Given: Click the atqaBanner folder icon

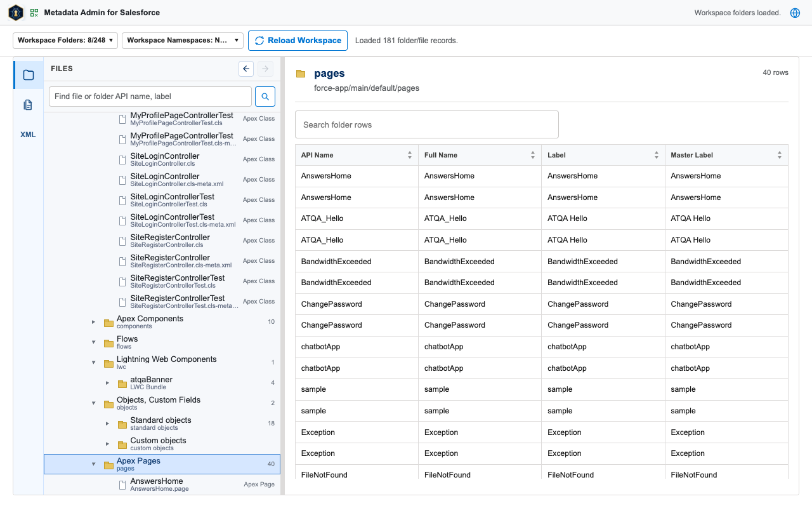Looking at the screenshot, I should tap(122, 384).
